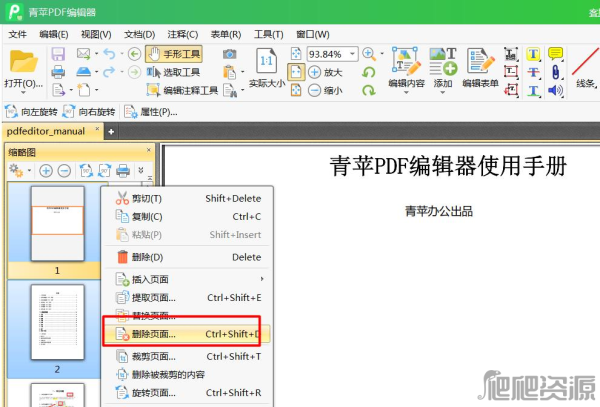Choose 裁剪页面... from context menu
The height and width of the screenshot is (407, 600).
[188, 357]
